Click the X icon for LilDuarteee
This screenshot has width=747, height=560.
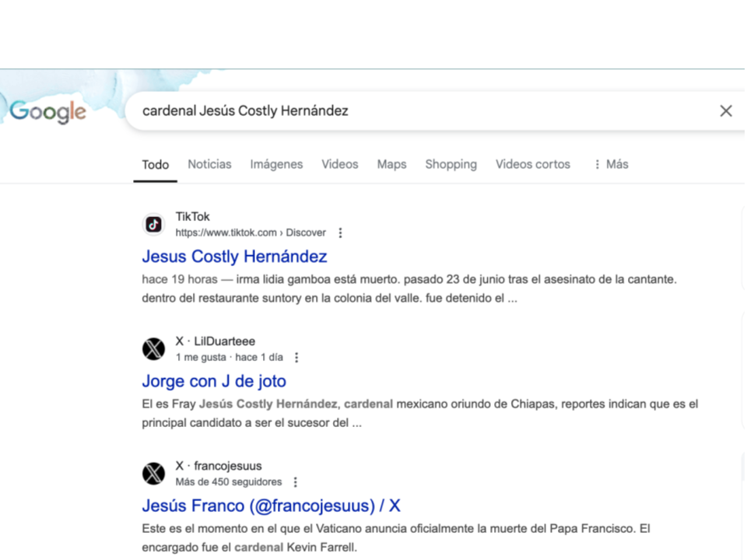click(x=153, y=349)
